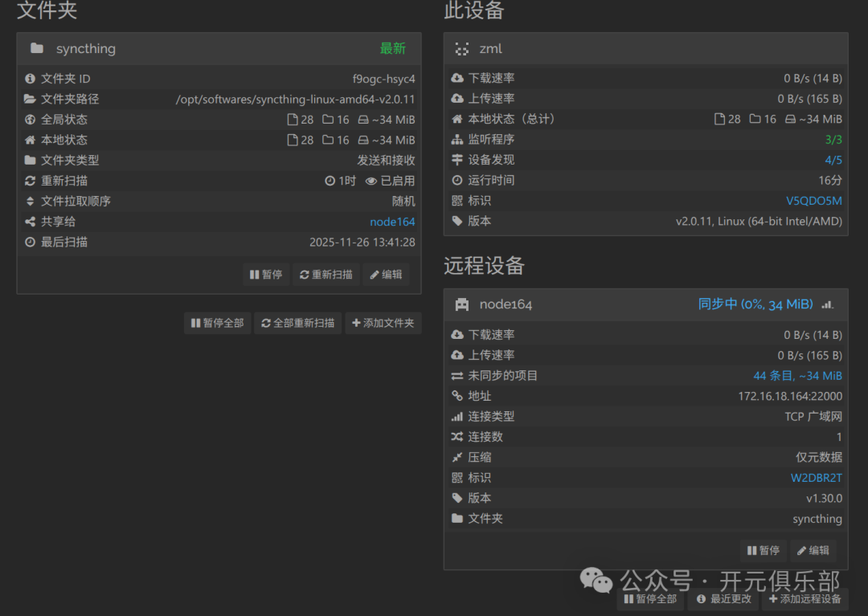Pause the node164 remote device
This screenshot has height=616, width=868.
click(x=763, y=550)
